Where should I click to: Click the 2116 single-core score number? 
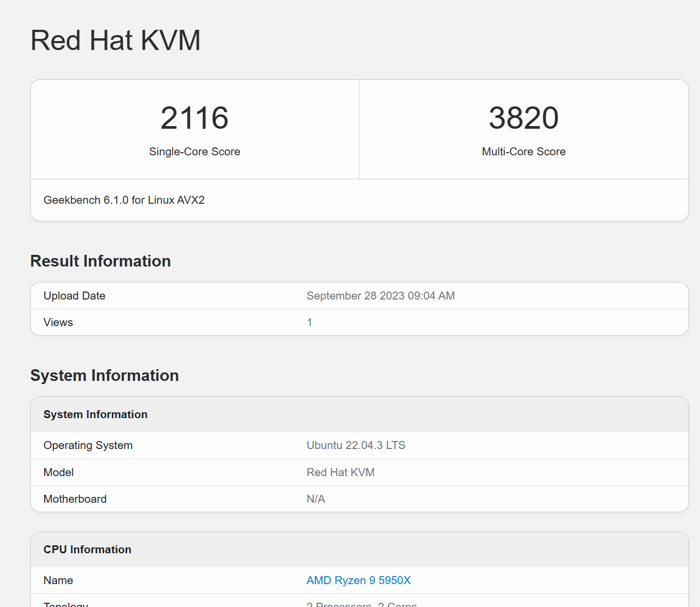(x=194, y=118)
